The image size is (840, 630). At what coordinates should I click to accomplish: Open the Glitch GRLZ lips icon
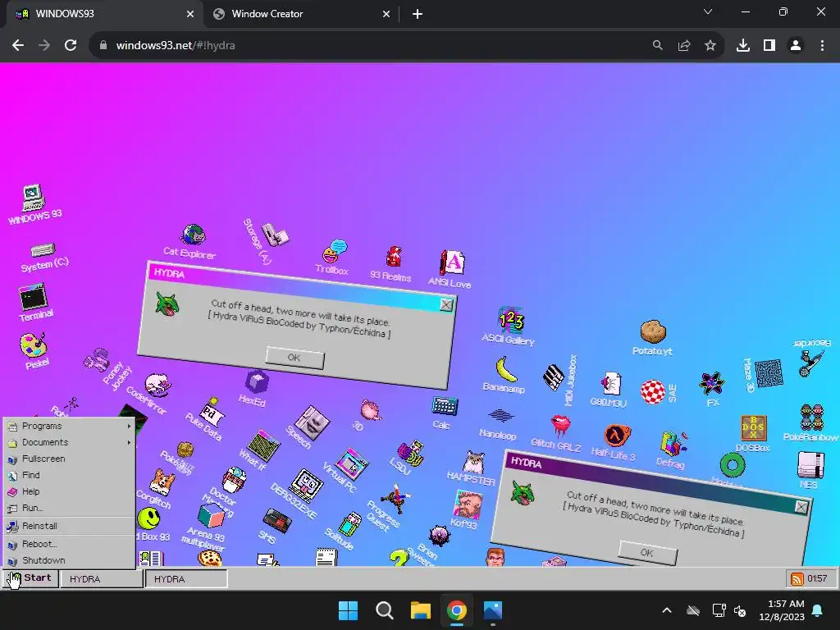560,426
